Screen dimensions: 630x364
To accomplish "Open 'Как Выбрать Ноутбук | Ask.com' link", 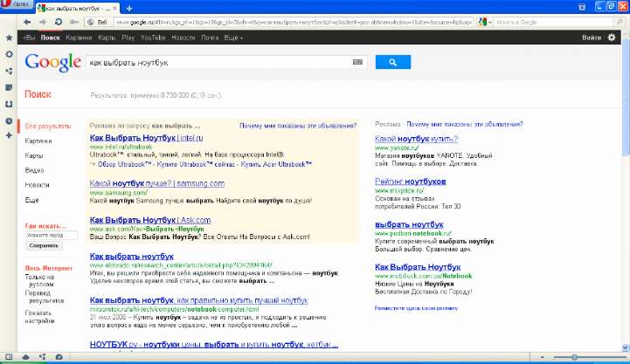I will [150, 220].
